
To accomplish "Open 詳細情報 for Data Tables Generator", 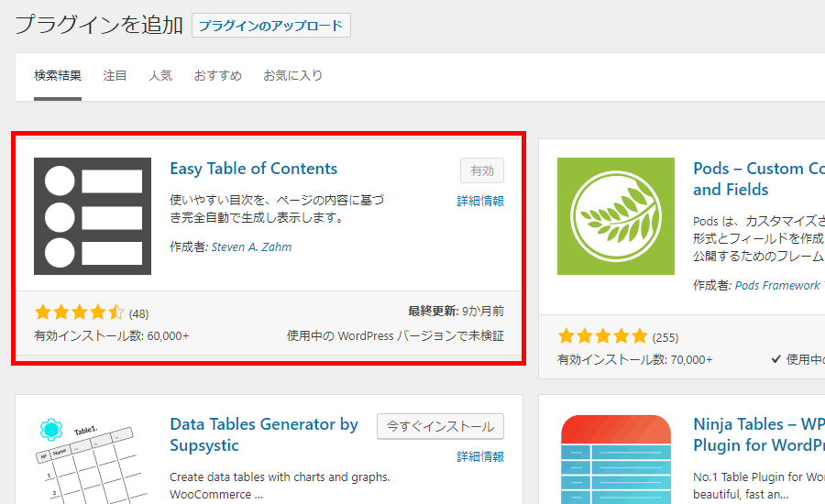I will click(480, 456).
